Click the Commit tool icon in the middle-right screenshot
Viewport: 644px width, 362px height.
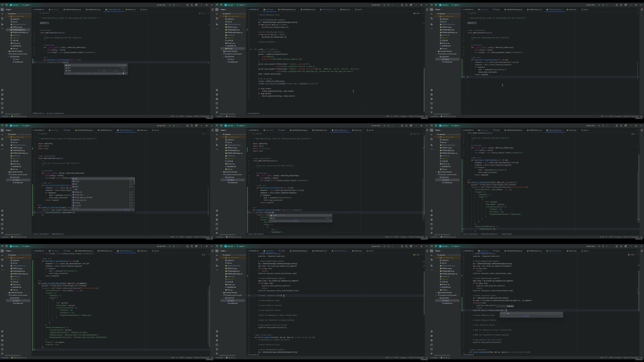tap(431, 135)
